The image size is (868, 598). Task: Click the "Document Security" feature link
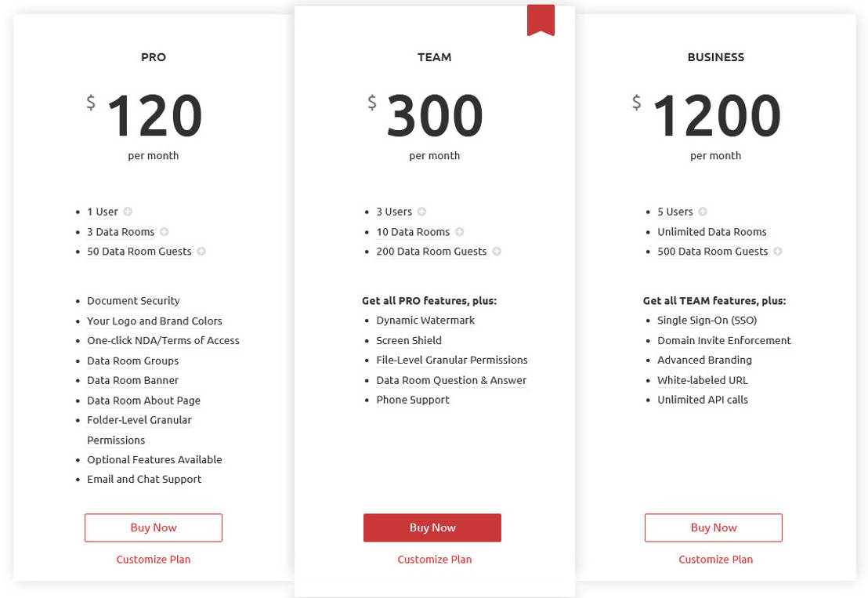click(133, 300)
